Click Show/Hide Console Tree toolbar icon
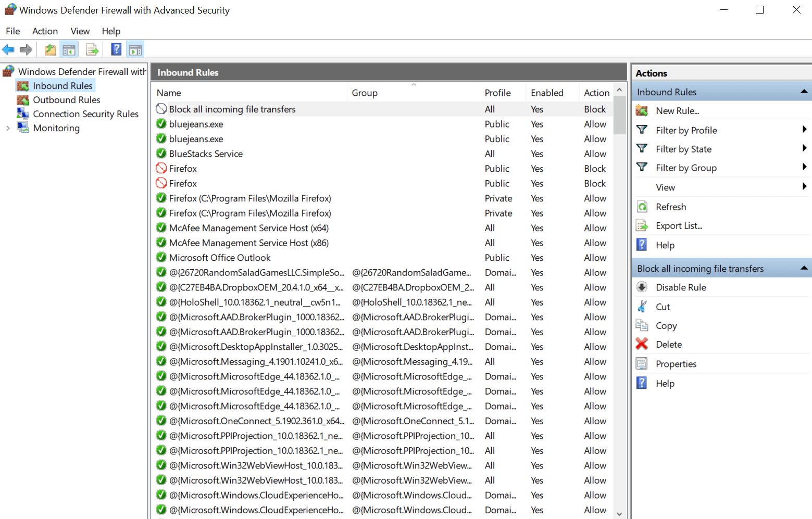This screenshot has width=812, height=519. click(69, 50)
